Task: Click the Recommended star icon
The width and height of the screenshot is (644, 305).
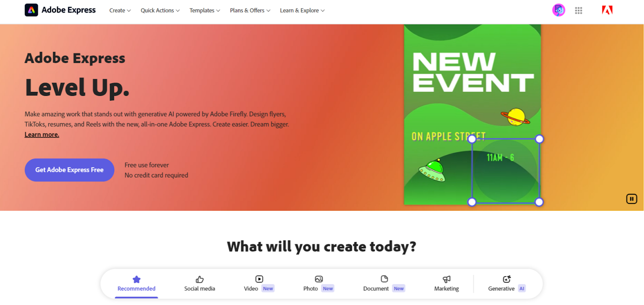Action: (x=136, y=279)
